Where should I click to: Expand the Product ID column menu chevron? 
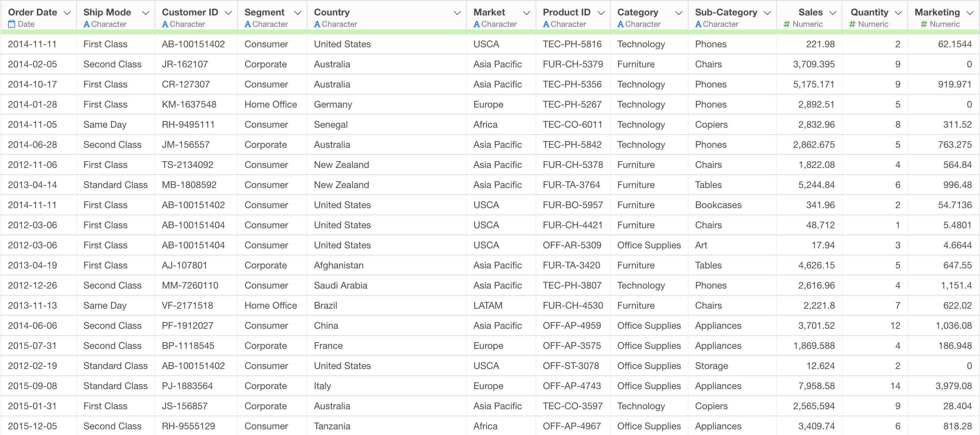[601, 13]
